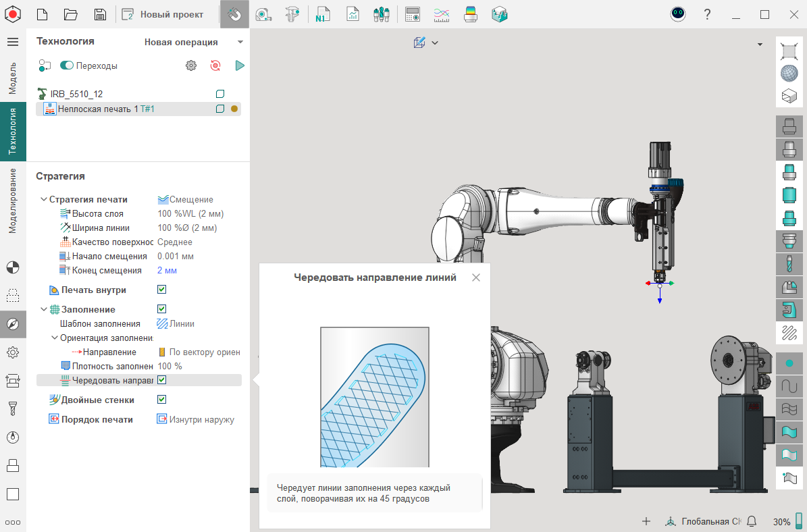
Task: Open project using the folder icon
Action: [71, 14]
